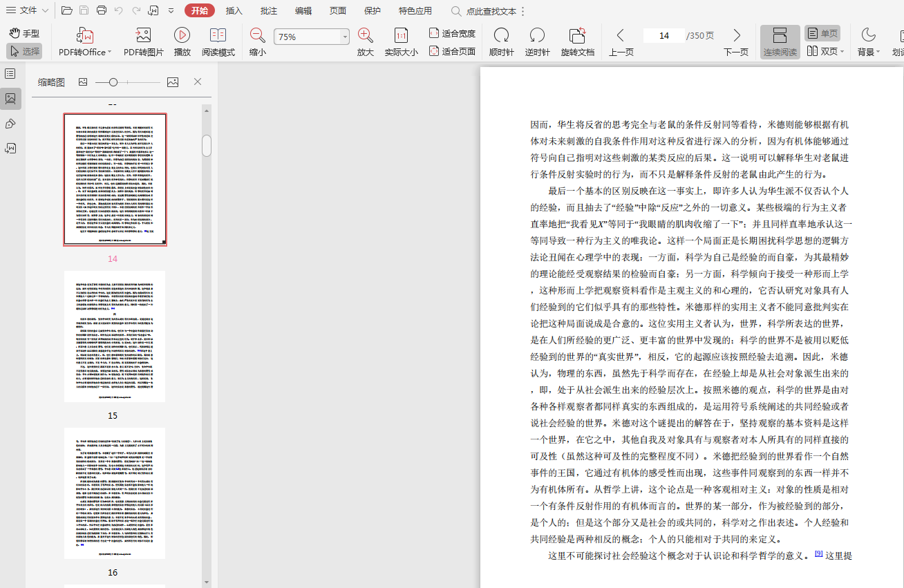The image size is (904, 588).
Task: Click the 适合宽度 fit width button
Action: point(452,33)
